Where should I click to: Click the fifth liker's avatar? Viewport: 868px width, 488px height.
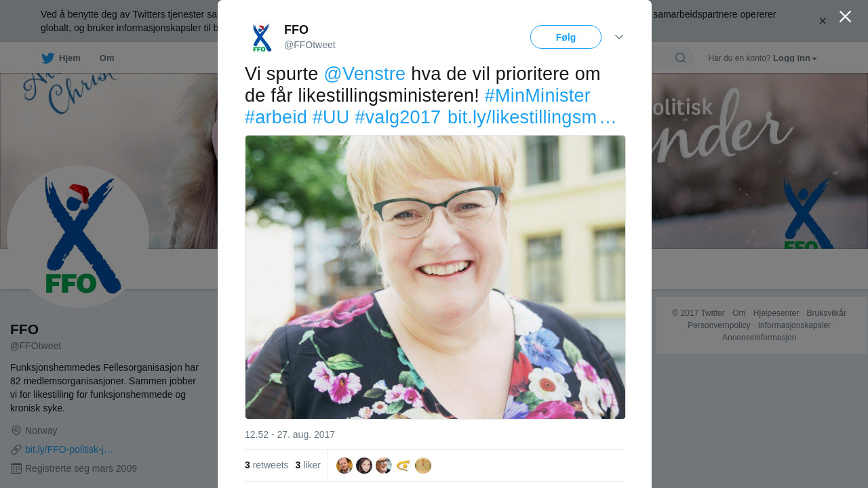tap(423, 466)
